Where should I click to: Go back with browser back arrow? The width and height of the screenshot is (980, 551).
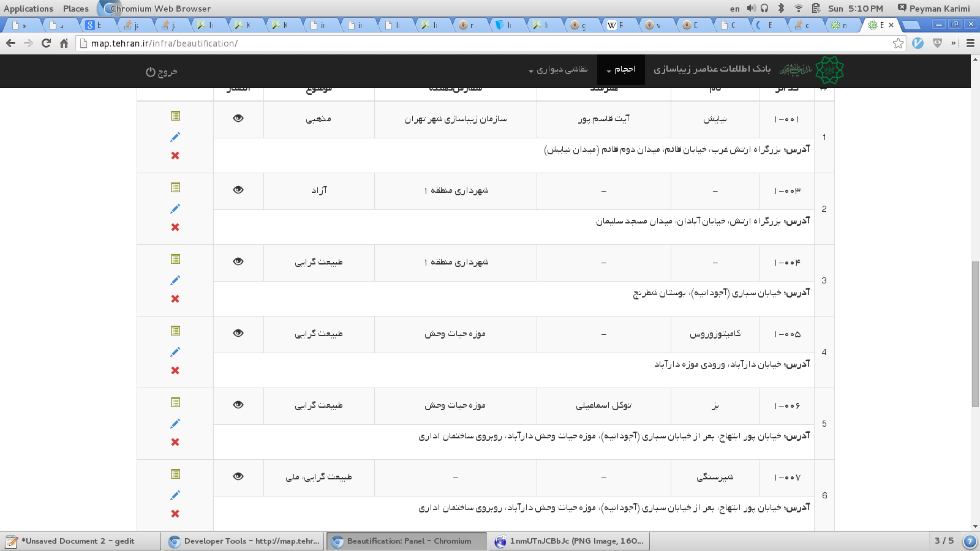pyautogui.click(x=10, y=43)
